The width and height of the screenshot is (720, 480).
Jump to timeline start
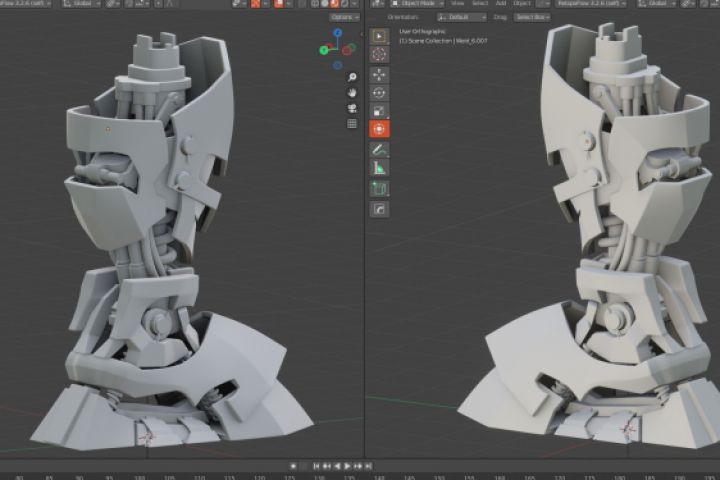[316, 466]
